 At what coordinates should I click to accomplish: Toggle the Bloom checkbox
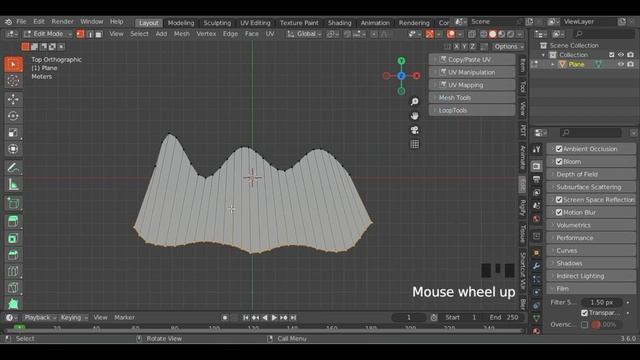coord(559,162)
